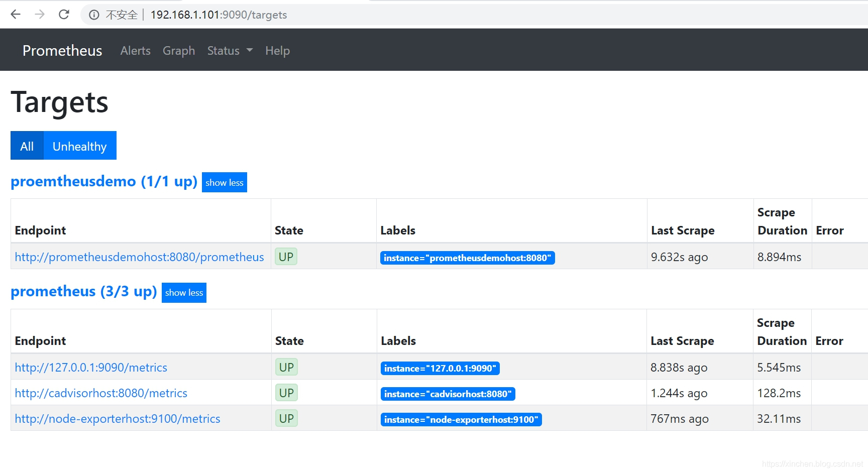Navigate to the Graph page
This screenshot has width=868, height=473.
(179, 51)
